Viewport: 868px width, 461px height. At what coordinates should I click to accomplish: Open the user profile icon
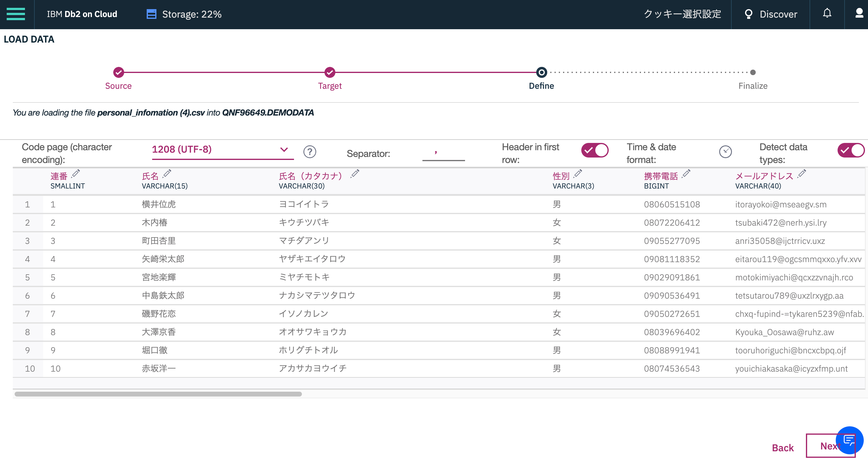[859, 13]
